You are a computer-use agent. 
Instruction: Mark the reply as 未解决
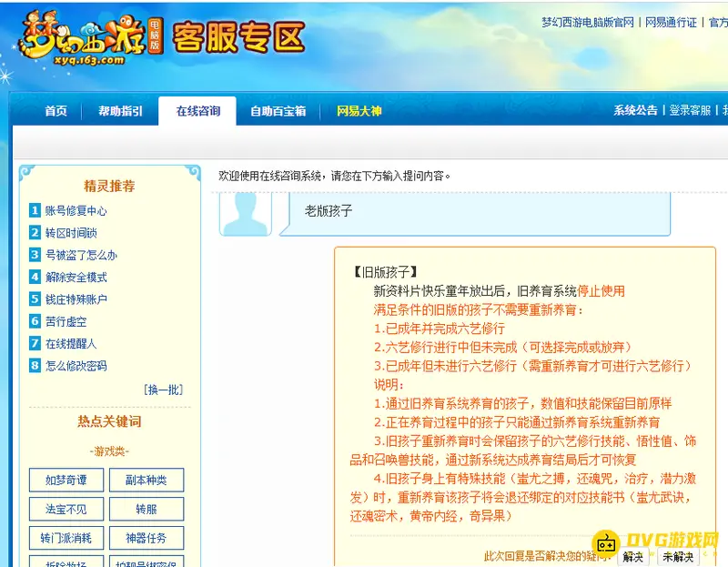678,556
